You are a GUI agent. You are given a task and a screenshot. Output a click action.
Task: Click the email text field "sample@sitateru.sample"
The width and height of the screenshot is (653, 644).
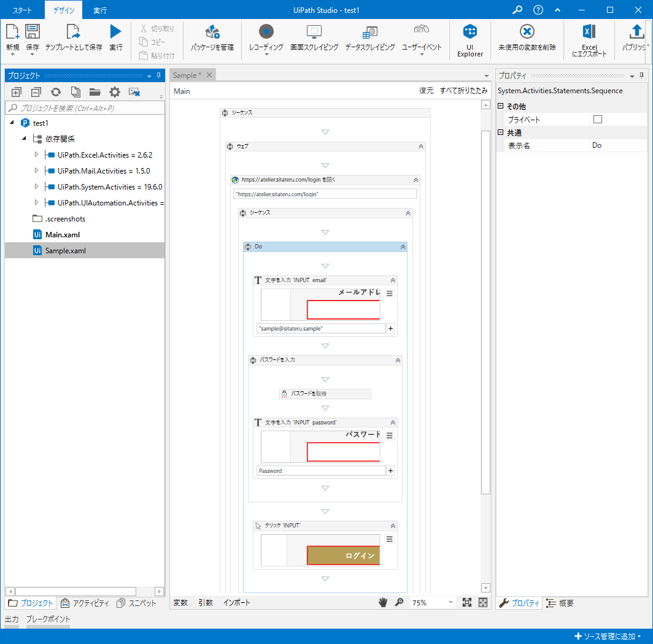pyautogui.click(x=321, y=329)
